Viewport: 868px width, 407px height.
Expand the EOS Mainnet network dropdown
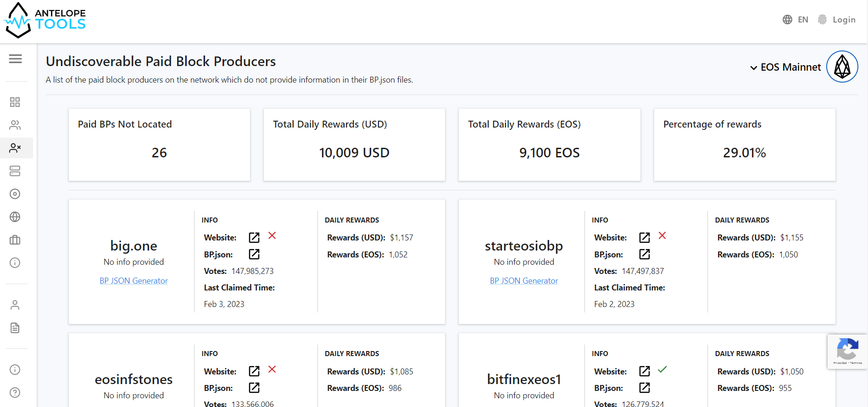coord(785,67)
